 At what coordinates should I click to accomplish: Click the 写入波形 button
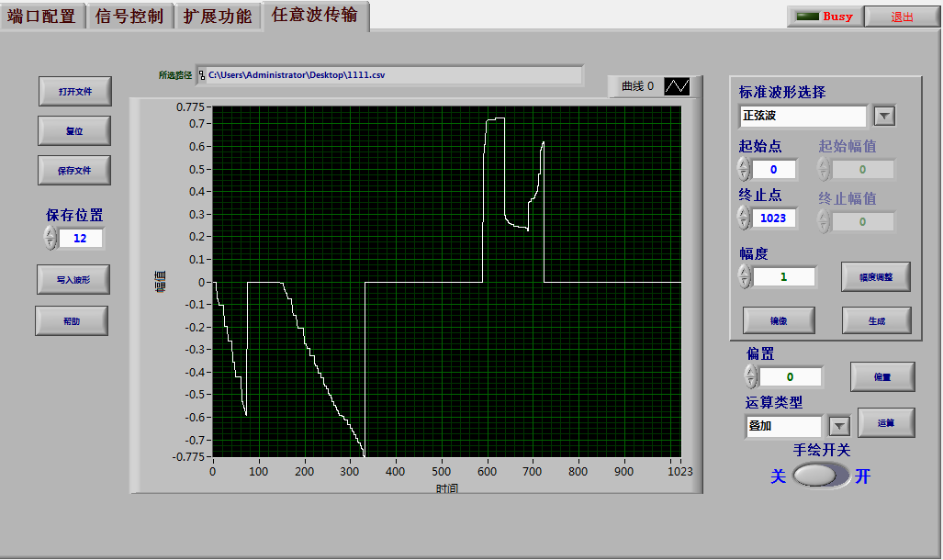click(73, 280)
